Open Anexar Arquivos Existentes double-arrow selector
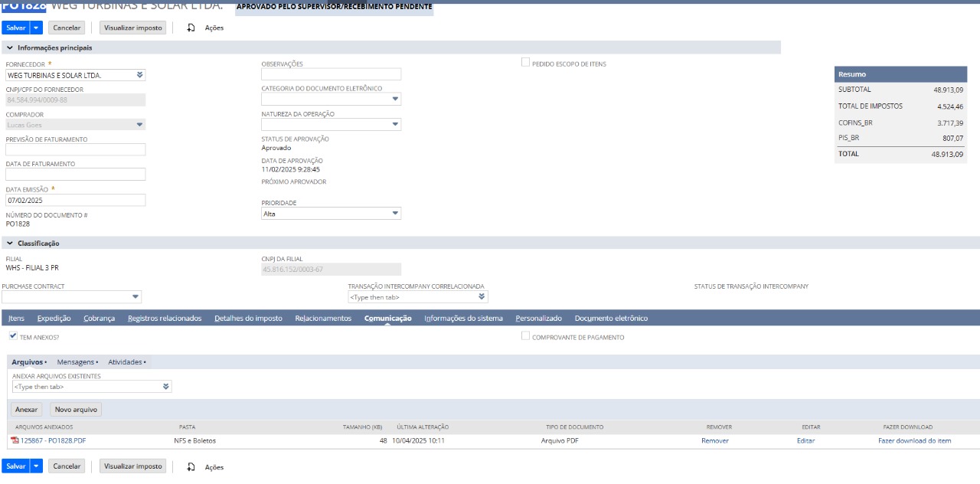 point(166,387)
